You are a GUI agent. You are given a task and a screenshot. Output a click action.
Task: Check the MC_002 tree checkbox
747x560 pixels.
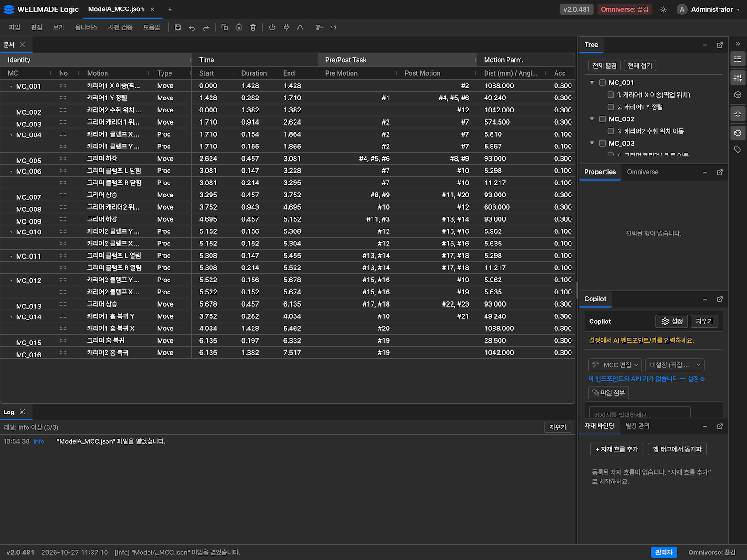[x=603, y=119]
